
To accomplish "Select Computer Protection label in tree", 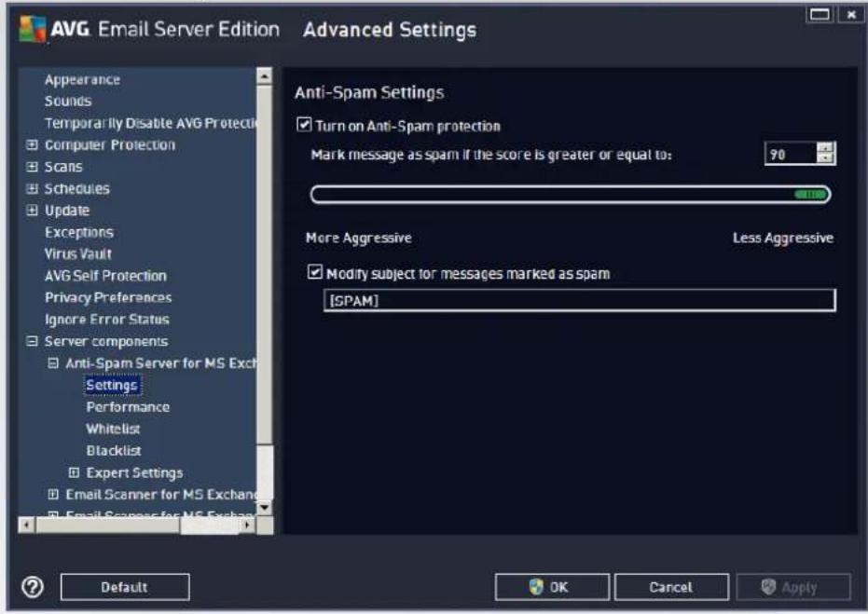I will 110,145.
